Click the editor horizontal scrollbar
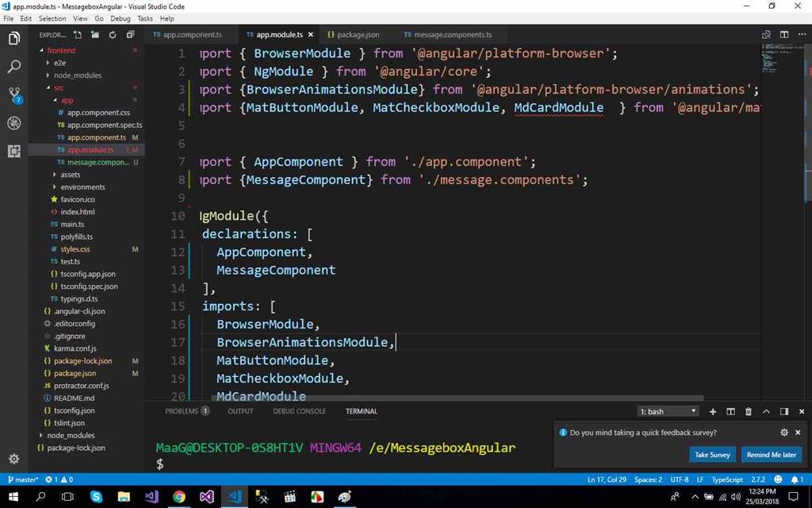This screenshot has width=812, height=508. click(x=457, y=398)
